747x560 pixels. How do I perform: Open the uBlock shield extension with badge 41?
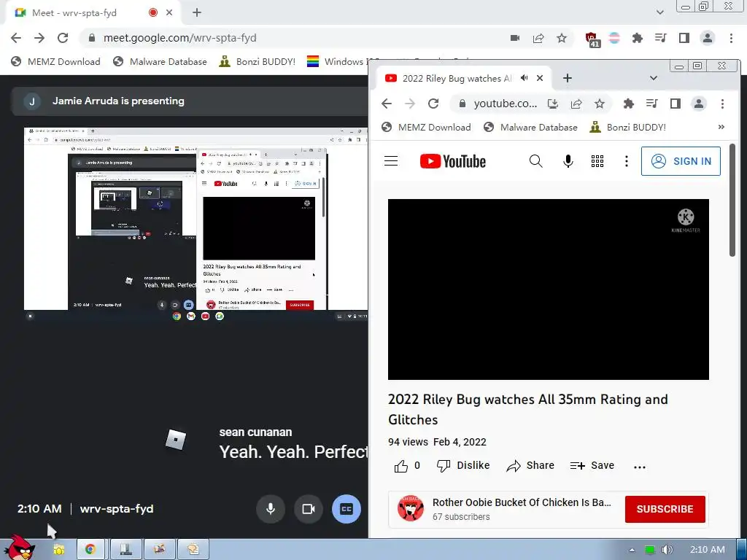point(591,39)
